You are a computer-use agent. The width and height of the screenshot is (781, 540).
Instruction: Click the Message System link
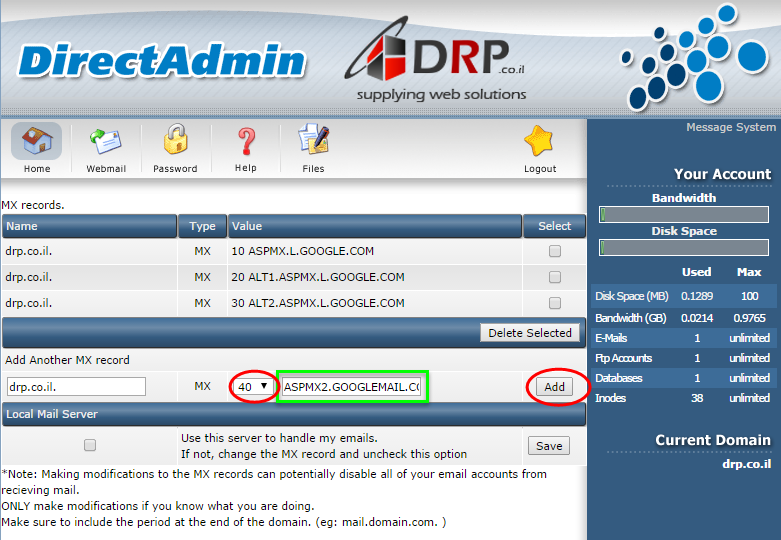click(730, 128)
